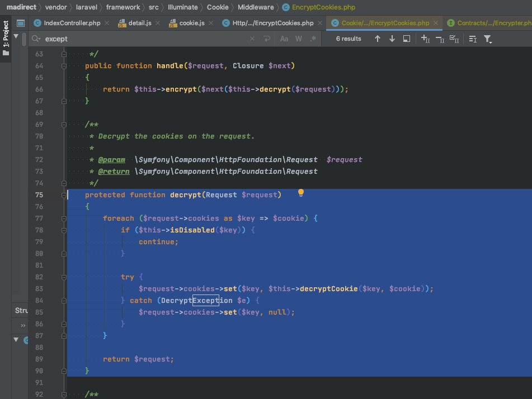Click the new line icon in the search field
The height and width of the screenshot is (399, 532).
coord(267,39)
